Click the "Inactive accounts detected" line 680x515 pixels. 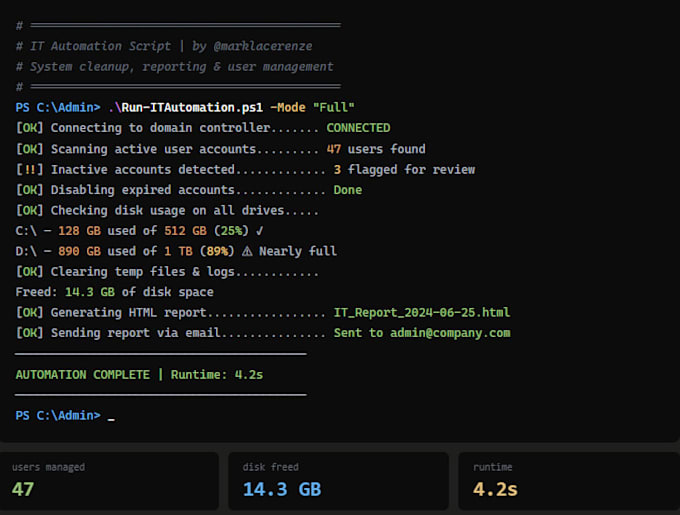coord(245,169)
